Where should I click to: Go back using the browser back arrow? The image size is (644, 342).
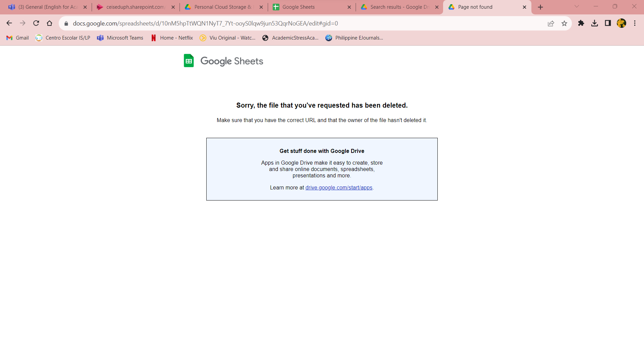click(x=9, y=23)
